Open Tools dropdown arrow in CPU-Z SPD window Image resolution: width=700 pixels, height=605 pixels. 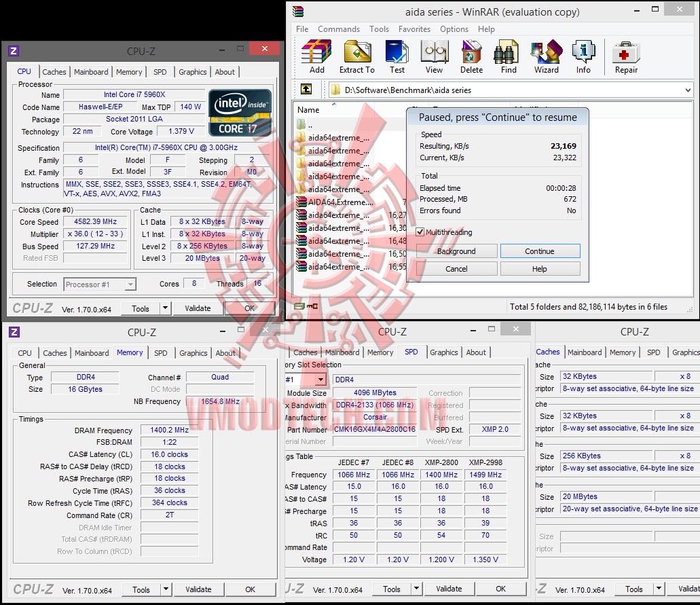(x=416, y=589)
